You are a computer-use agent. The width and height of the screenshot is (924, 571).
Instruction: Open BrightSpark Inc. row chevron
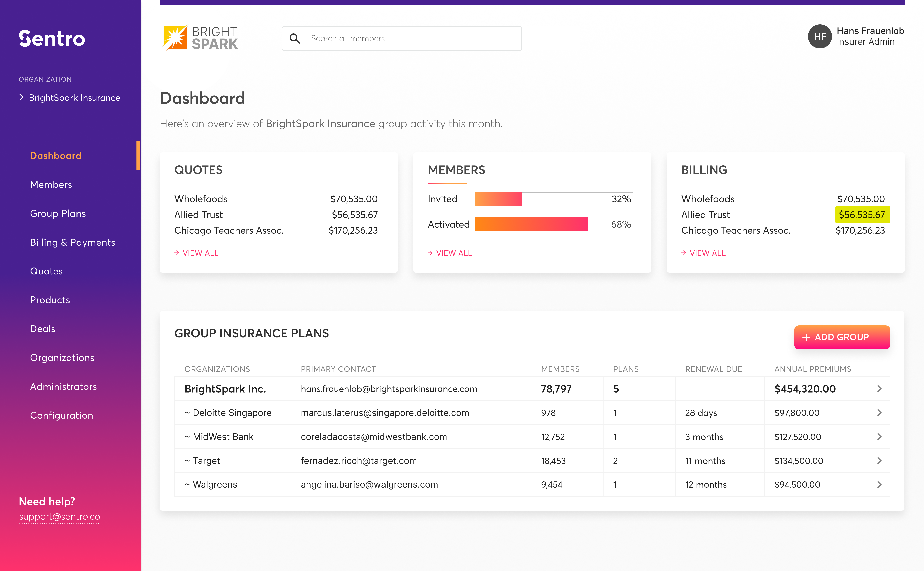(879, 389)
